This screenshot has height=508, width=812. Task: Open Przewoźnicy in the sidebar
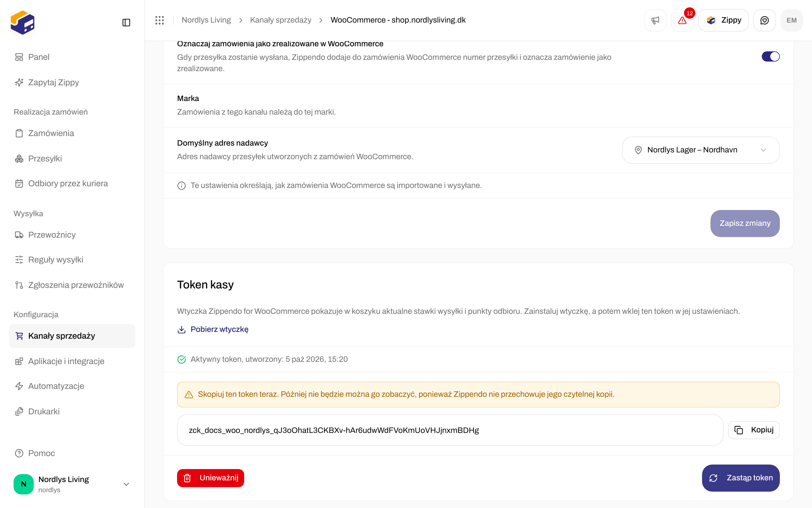click(72, 235)
